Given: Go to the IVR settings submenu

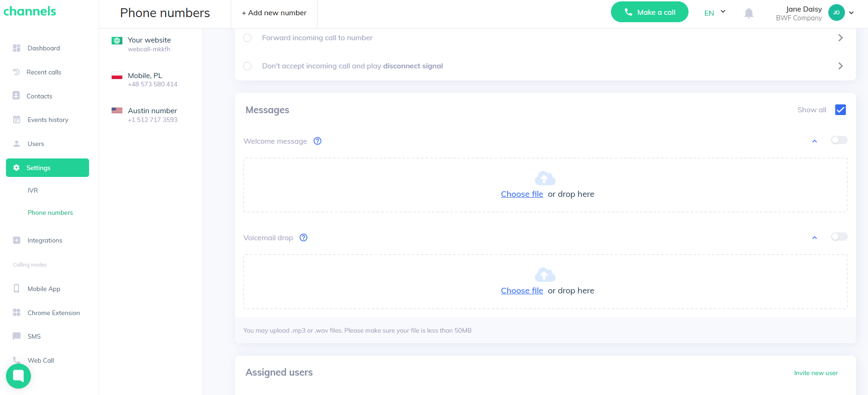Looking at the screenshot, I should [x=33, y=190].
